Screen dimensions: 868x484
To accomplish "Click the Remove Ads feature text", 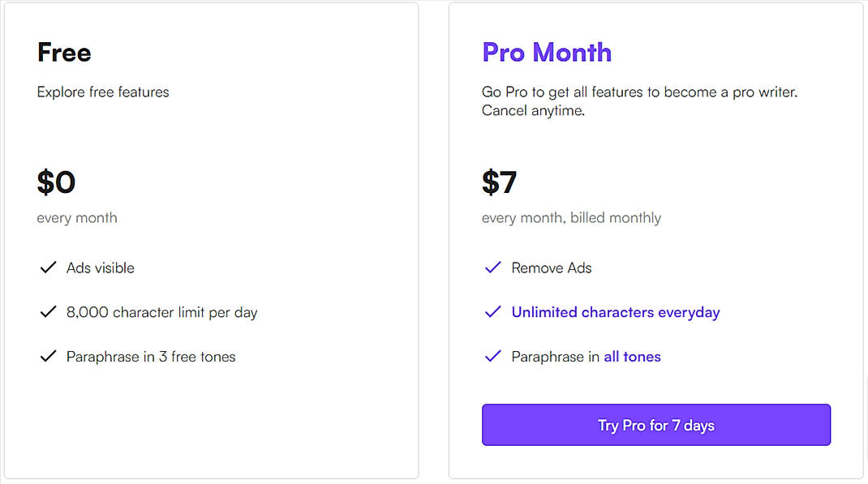I will click(551, 268).
